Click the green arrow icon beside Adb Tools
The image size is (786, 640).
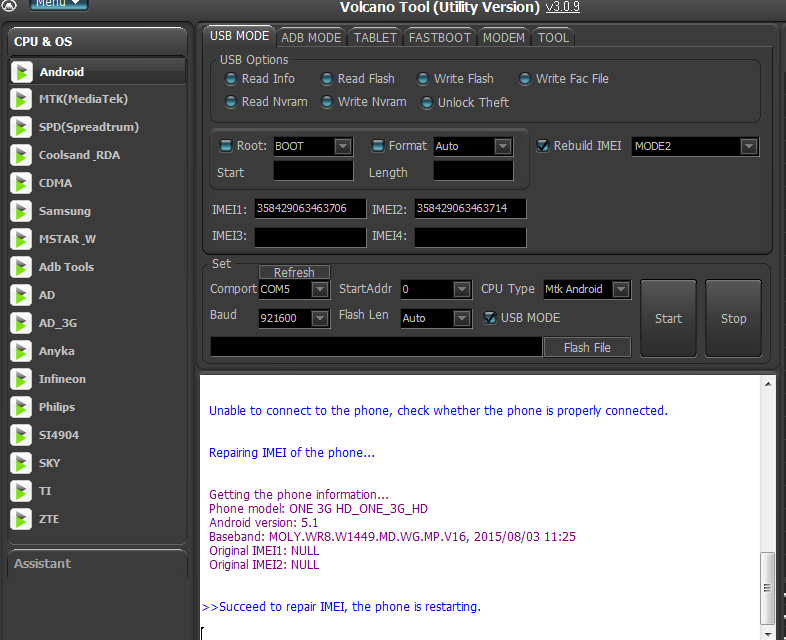click(22, 267)
